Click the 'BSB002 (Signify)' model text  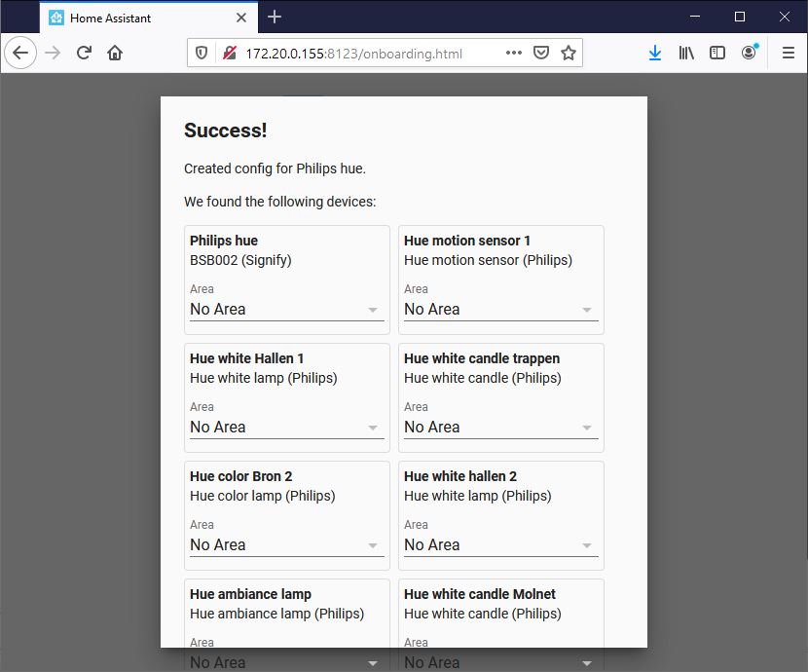[x=240, y=260]
